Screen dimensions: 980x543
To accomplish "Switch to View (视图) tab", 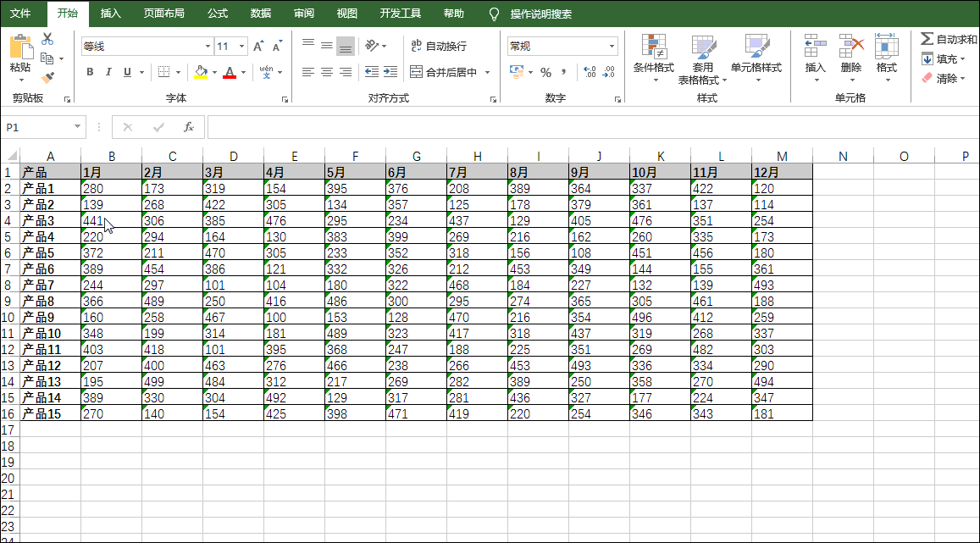I will click(347, 14).
